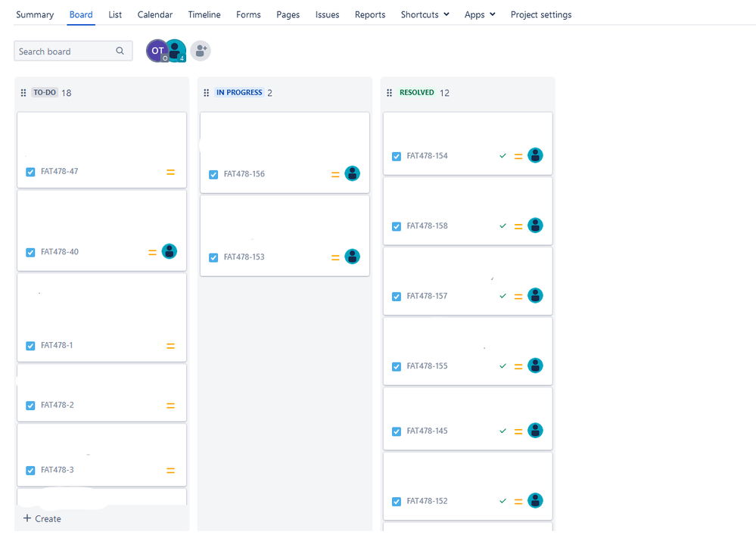Click the search magnifier icon

(120, 51)
